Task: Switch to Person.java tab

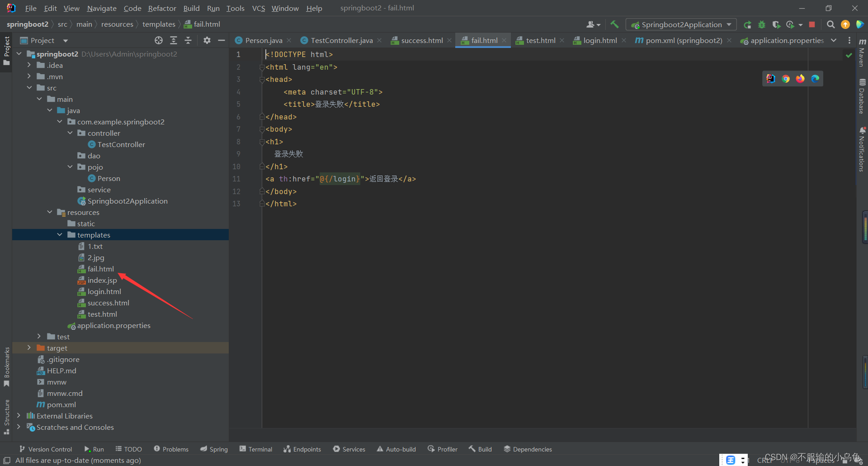Action: pos(264,40)
